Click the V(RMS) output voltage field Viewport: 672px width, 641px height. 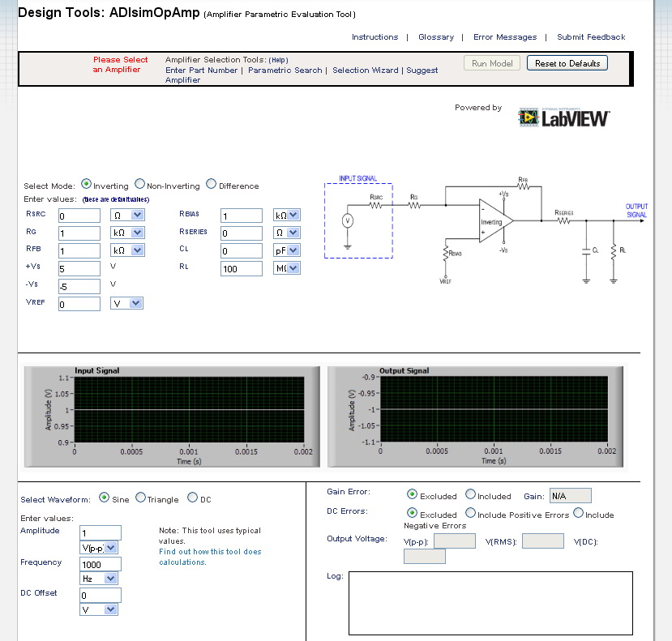click(x=543, y=541)
